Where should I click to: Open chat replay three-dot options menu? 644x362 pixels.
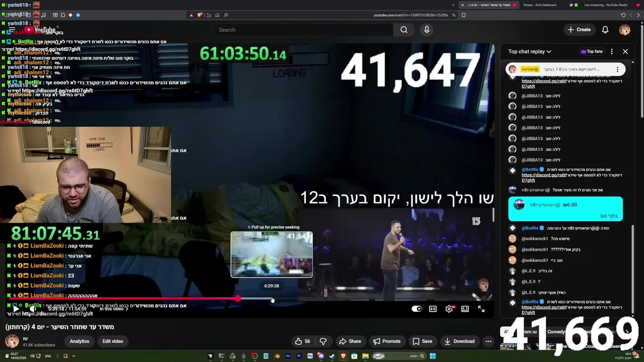click(612, 51)
